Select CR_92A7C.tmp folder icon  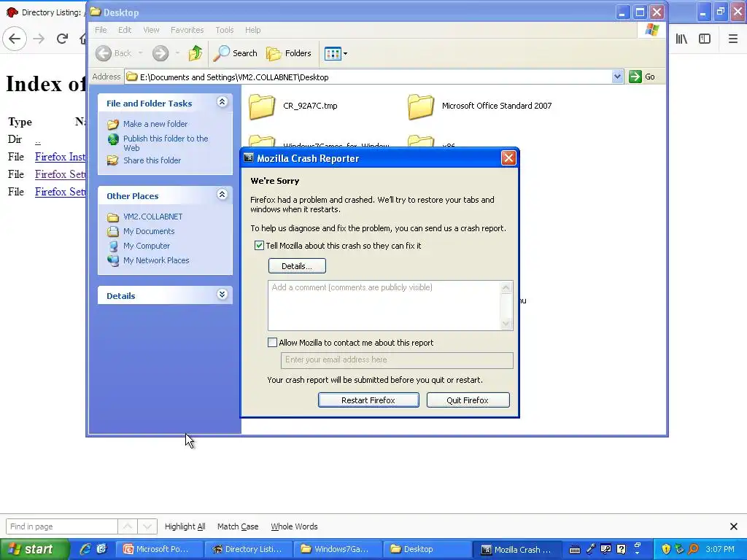pyautogui.click(x=262, y=106)
